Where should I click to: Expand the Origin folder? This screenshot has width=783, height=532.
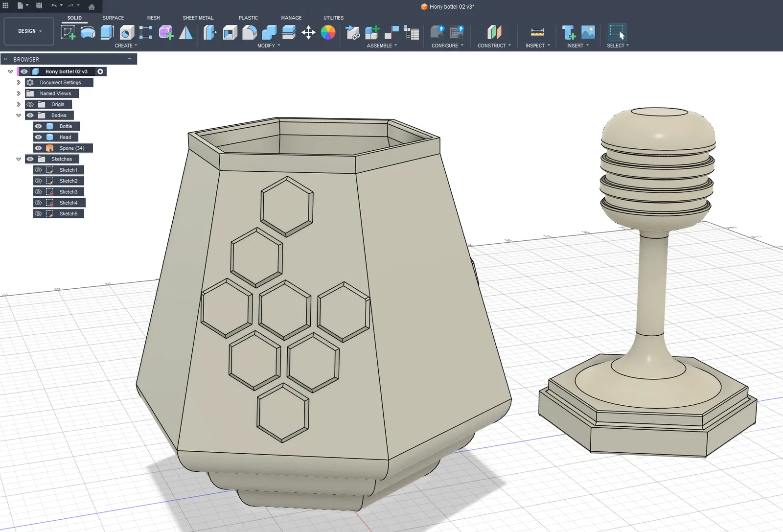tap(19, 104)
